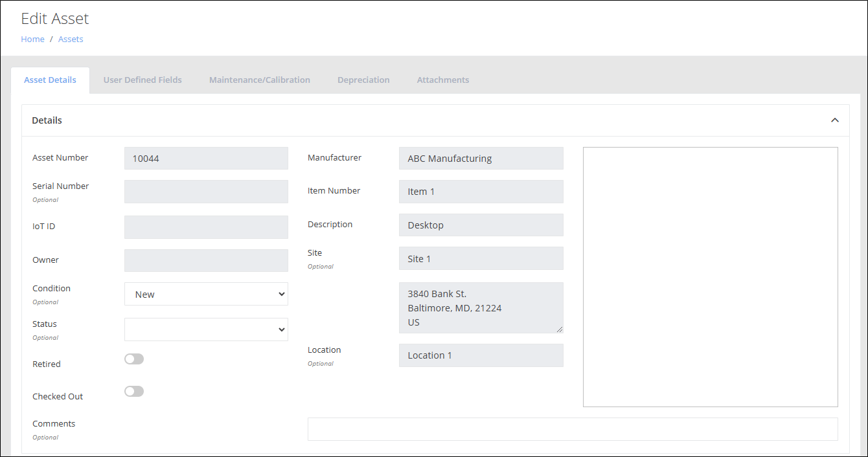The height and width of the screenshot is (457, 868).
Task: Click the Asset Number field 10044
Action: click(206, 158)
